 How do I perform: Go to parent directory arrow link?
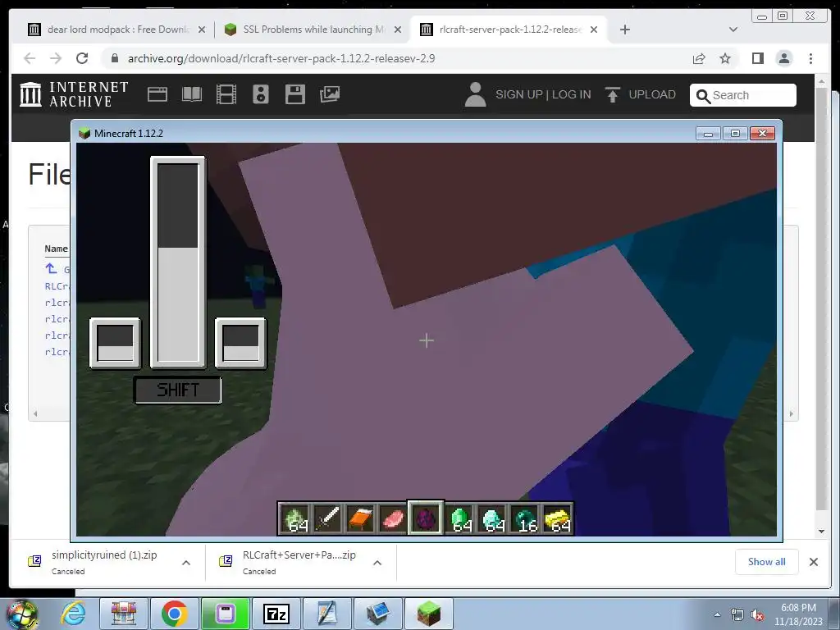pyautogui.click(x=52, y=268)
